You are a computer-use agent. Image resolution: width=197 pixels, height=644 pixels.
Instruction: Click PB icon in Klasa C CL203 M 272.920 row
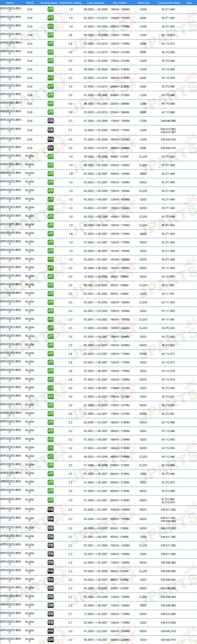[x=51, y=328]
